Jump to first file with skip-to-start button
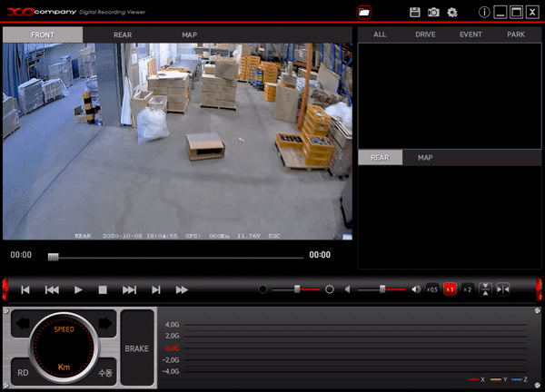545x392 pixels. click(x=25, y=290)
